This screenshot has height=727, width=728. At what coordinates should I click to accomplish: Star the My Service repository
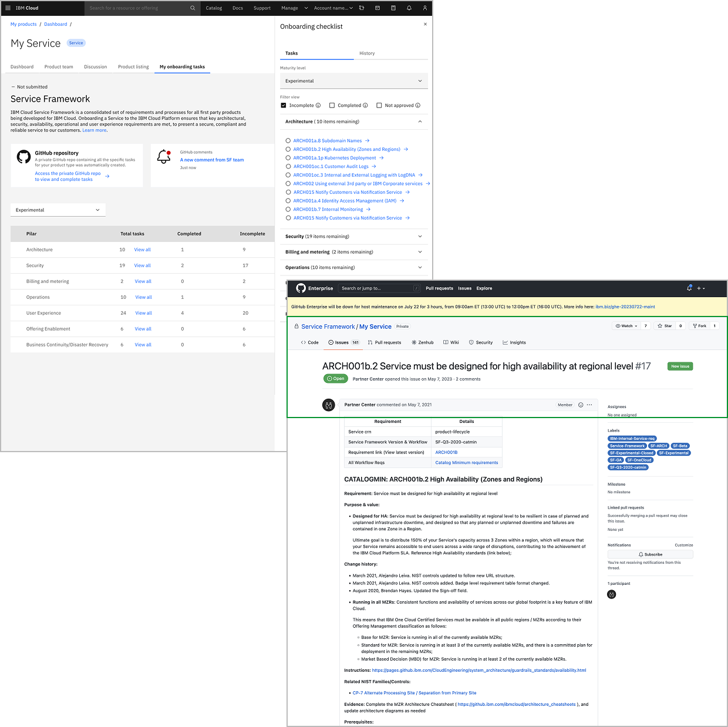pyautogui.click(x=664, y=325)
